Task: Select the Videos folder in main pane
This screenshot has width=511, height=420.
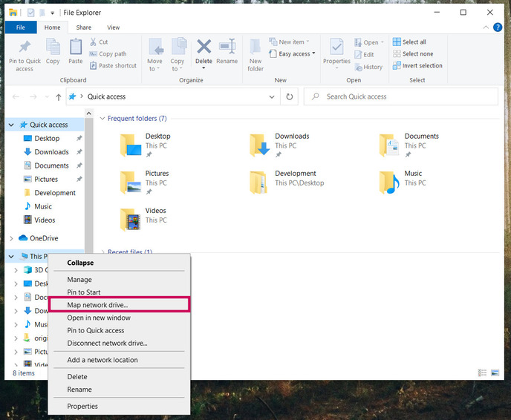Action: point(143,220)
